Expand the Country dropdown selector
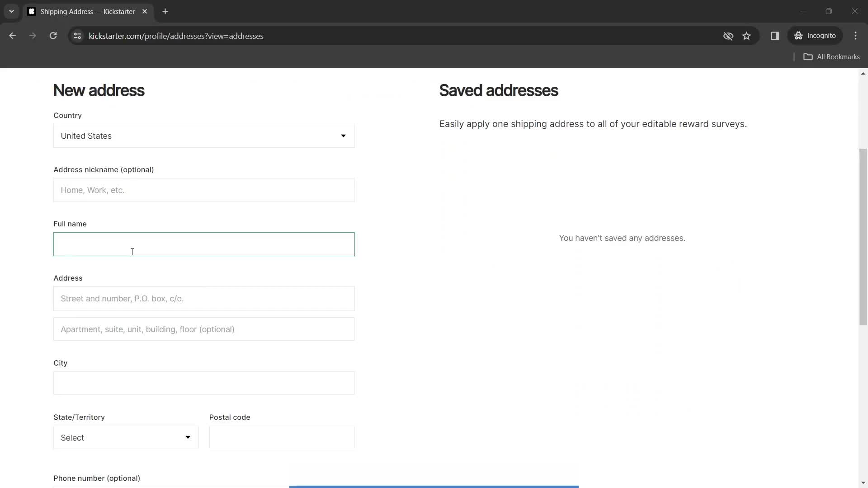The height and width of the screenshot is (488, 868). pos(204,136)
